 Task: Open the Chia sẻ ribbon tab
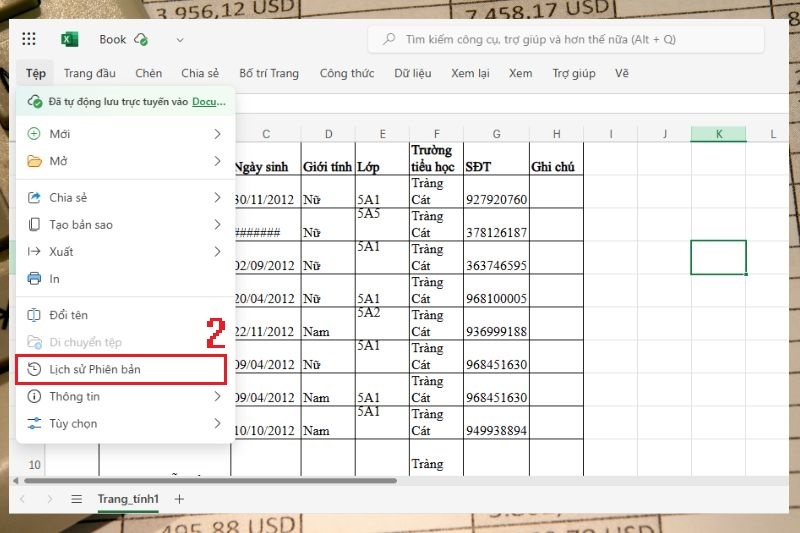click(200, 73)
